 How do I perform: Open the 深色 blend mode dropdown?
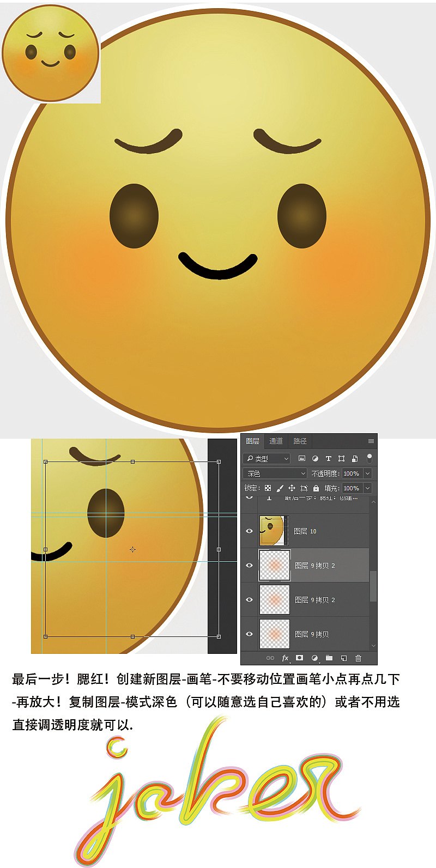pyautogui.click(x=275, y=474)
